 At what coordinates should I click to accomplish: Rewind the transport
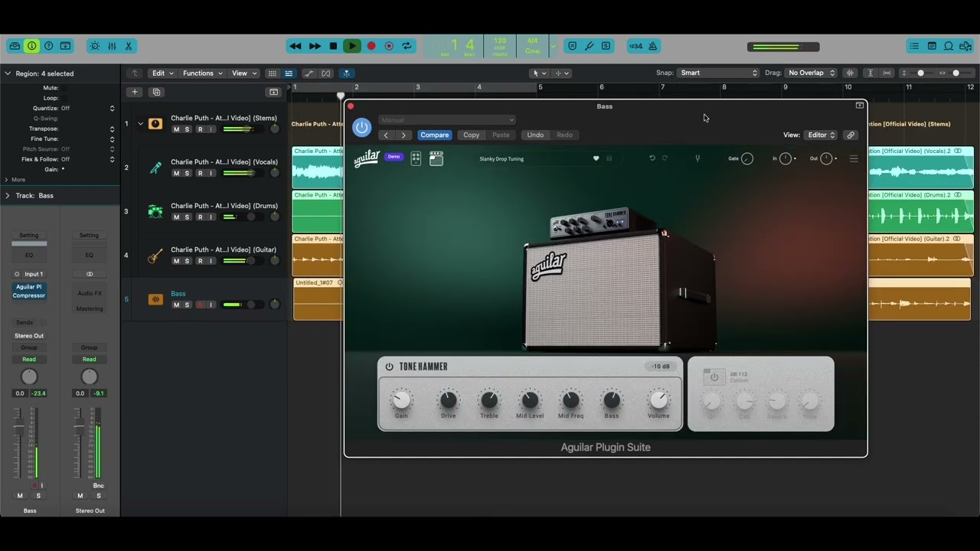point(296,46)
